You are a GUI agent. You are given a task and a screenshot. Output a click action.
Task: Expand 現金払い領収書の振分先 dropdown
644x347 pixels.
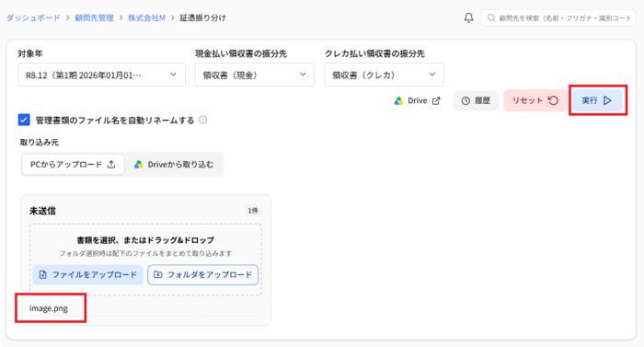click(x=255, y=75)
